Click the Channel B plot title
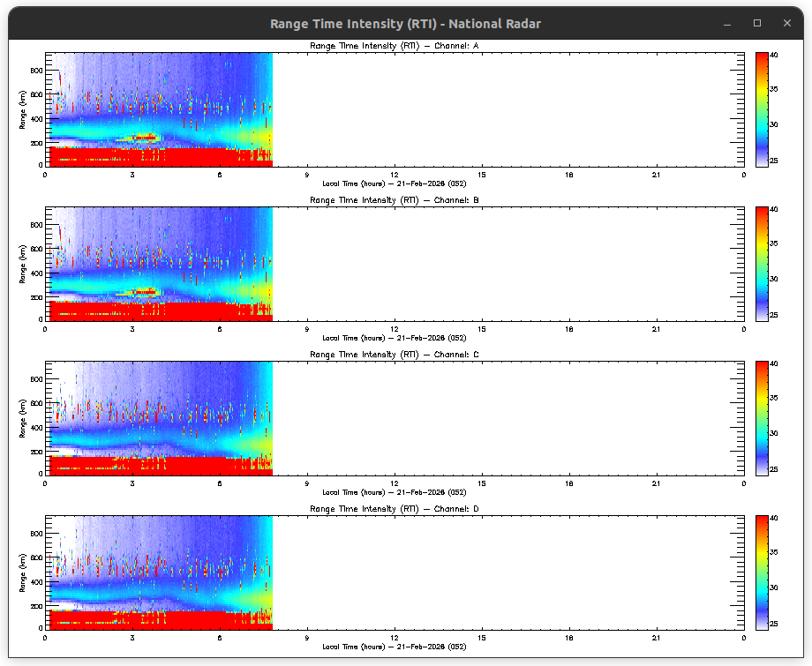 (x=394, y=200)
